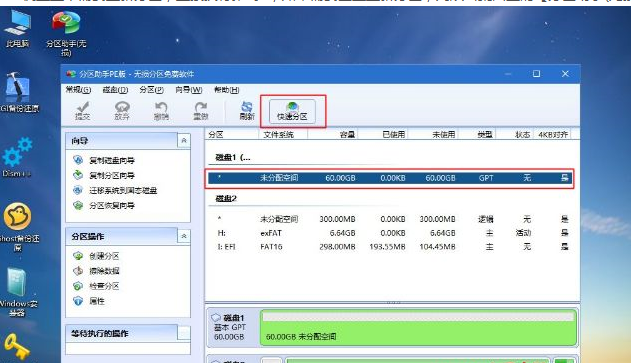Collapse the 向导 panel chevron
Viewport: 631px width, 363px height.
coord(184,140)
